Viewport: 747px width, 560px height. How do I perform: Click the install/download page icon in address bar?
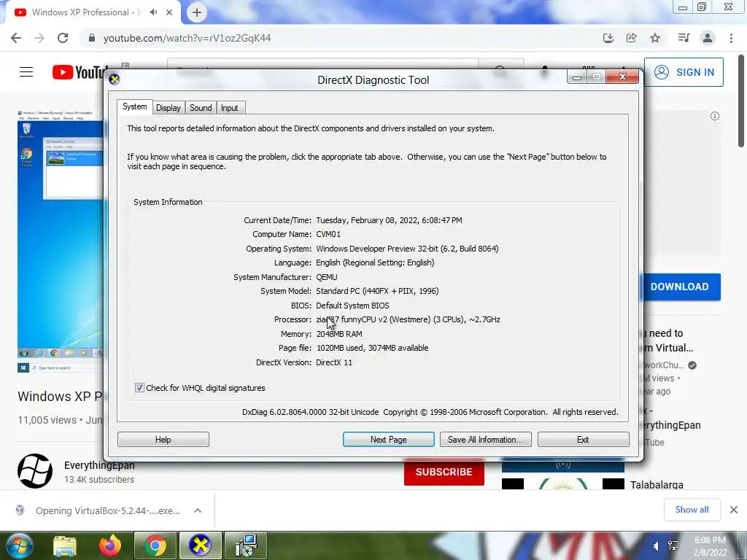(608, 38)
